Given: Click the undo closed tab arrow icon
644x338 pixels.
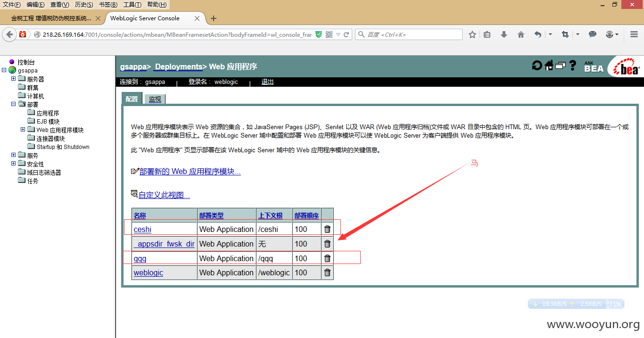Looking at the screenshot, I should (538, 34).
